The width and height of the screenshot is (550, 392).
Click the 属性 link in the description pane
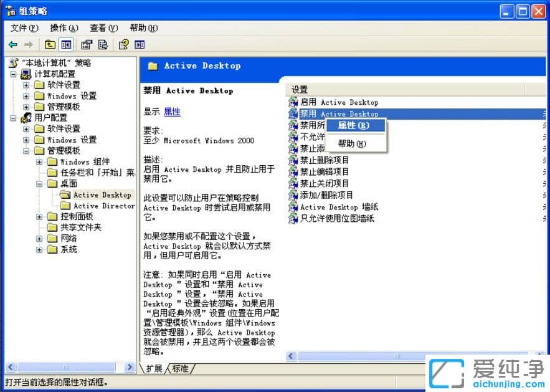coord(173,112)
